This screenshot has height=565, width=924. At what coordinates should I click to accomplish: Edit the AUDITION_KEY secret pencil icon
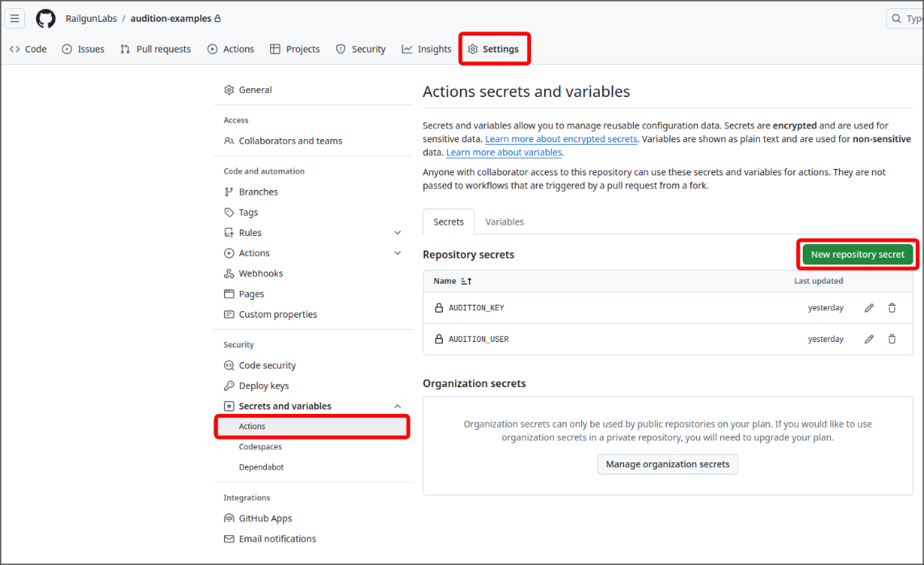coord(869,308)
